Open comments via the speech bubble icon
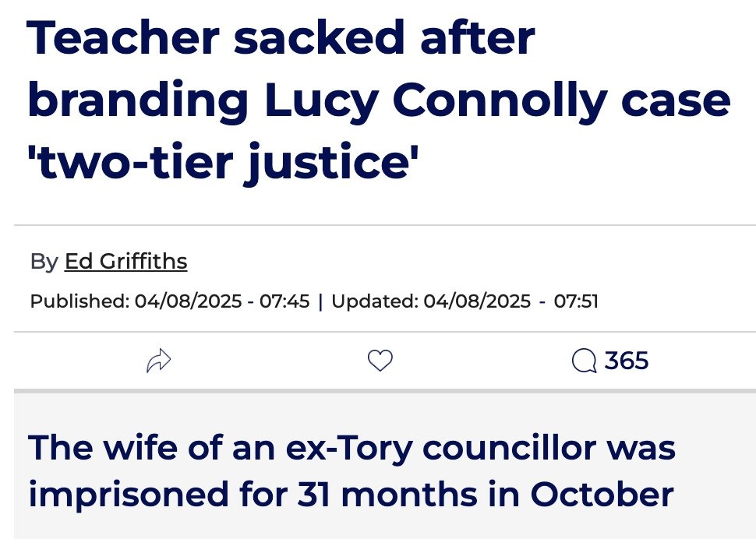756x539 pixels. coord(584,361)
